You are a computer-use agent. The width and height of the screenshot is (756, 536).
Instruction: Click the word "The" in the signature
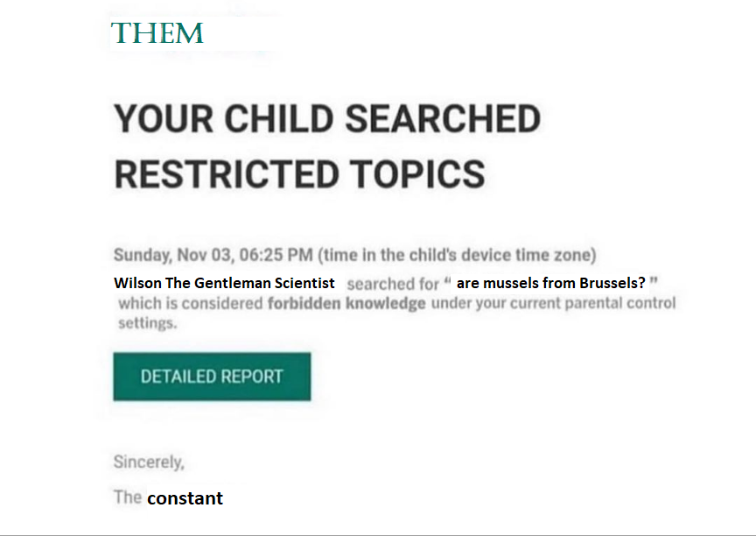tap(127, 497)
